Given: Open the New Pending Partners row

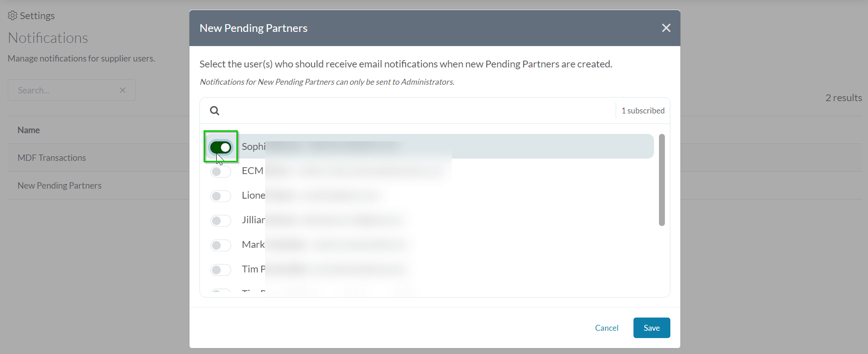Looking at the screenshot, I should pos(59,185).
